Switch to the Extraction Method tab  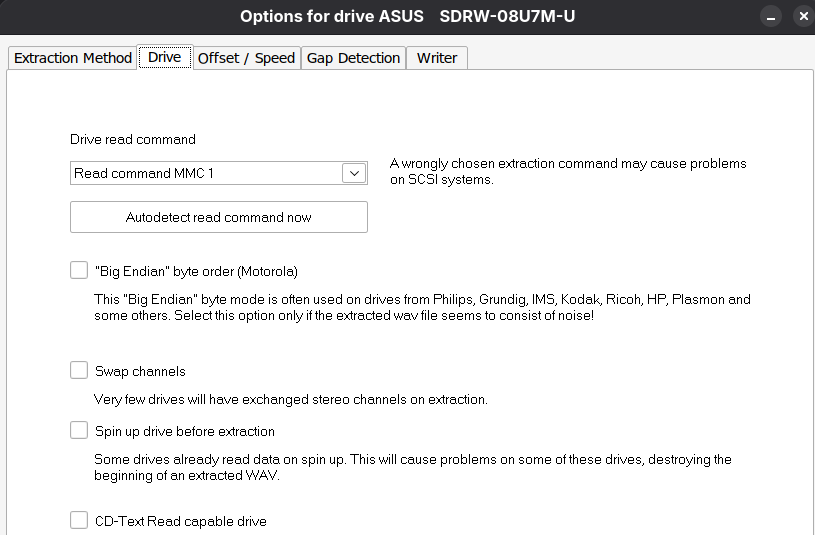coord(73,58)
